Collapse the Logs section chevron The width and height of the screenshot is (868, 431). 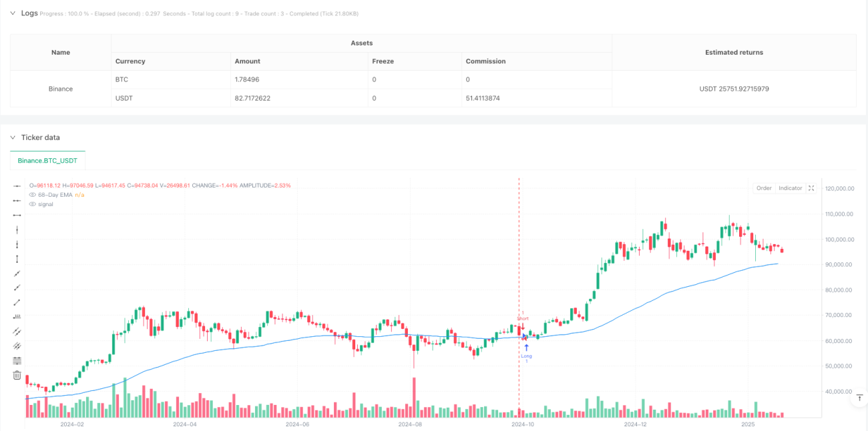tap(13, 13)
